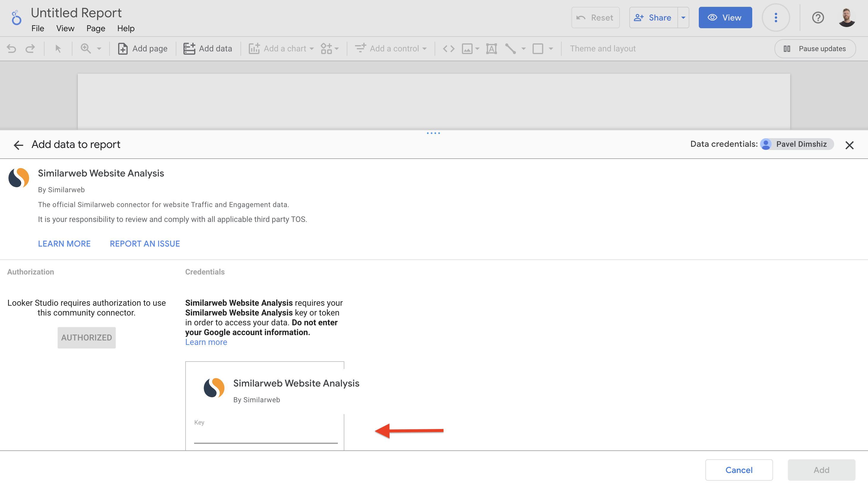Click the Looker Studio logo icon
Image resolution: width=868 pixels, height=489 pixels.
16,18
